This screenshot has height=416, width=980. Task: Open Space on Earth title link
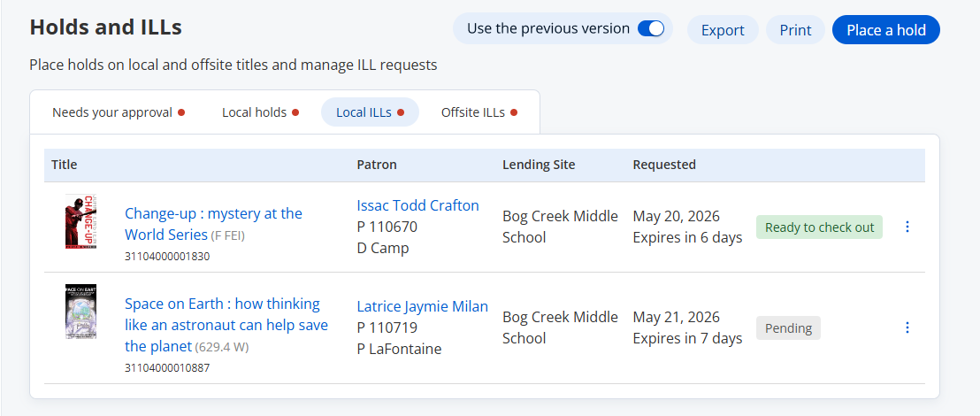tap(226, 325)
